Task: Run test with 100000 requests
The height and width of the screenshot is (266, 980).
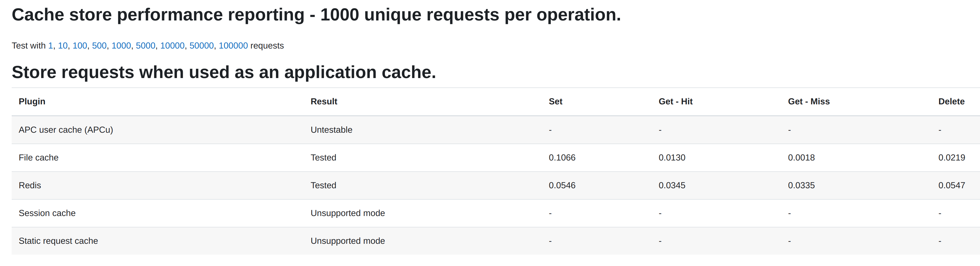Action: [x=233, y=46]
